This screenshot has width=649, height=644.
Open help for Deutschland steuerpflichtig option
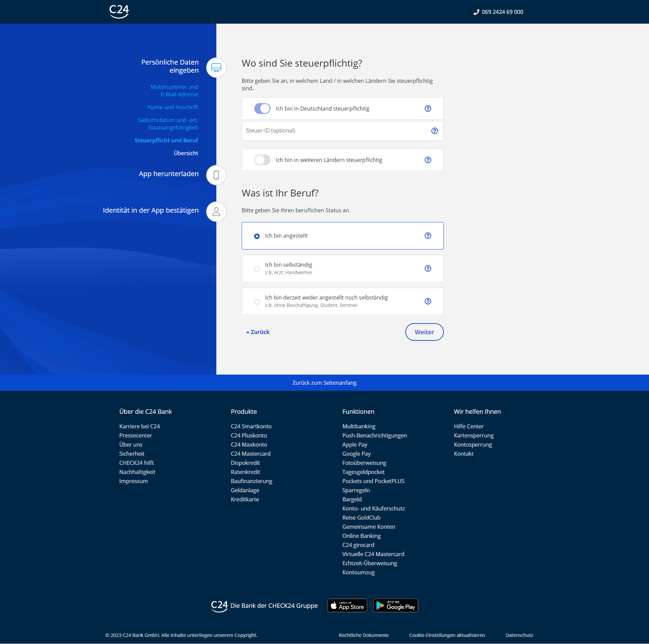(x=428, y=109)
